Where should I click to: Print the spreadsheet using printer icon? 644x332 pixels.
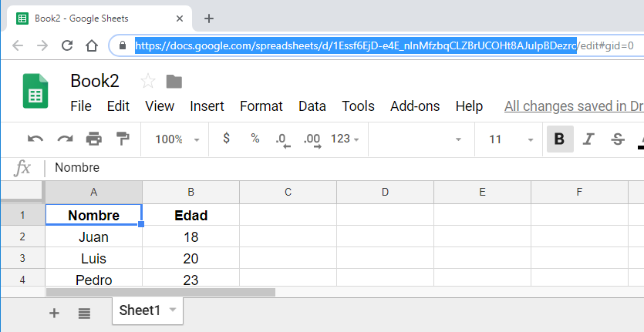[x=94, y=139]
